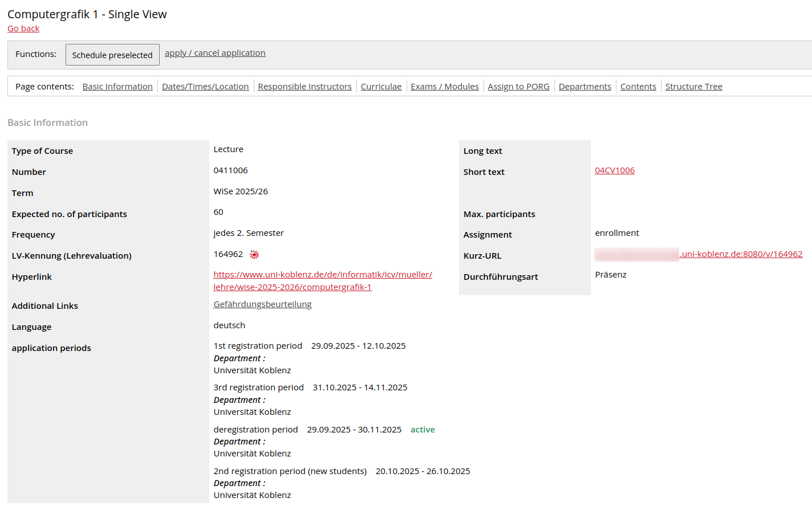The image size is (812, 510).
Task: Open the Gefährdungsbeurteilung additional link
Action: pos(262,304)
